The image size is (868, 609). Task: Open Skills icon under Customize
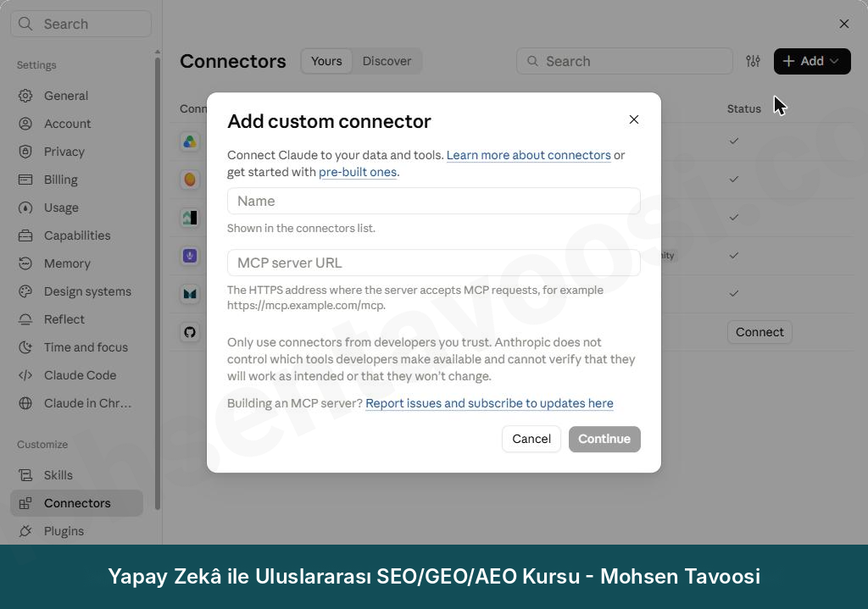[25, 475]
